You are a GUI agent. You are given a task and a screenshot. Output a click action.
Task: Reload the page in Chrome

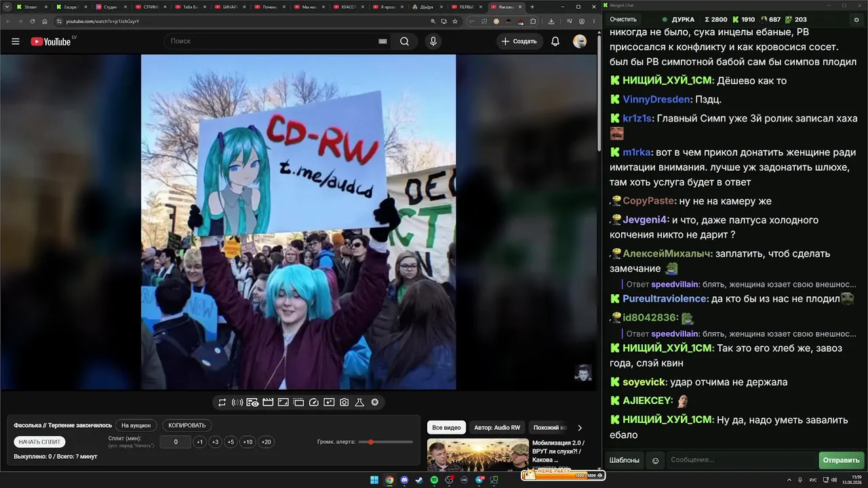[x=32, y=21]
